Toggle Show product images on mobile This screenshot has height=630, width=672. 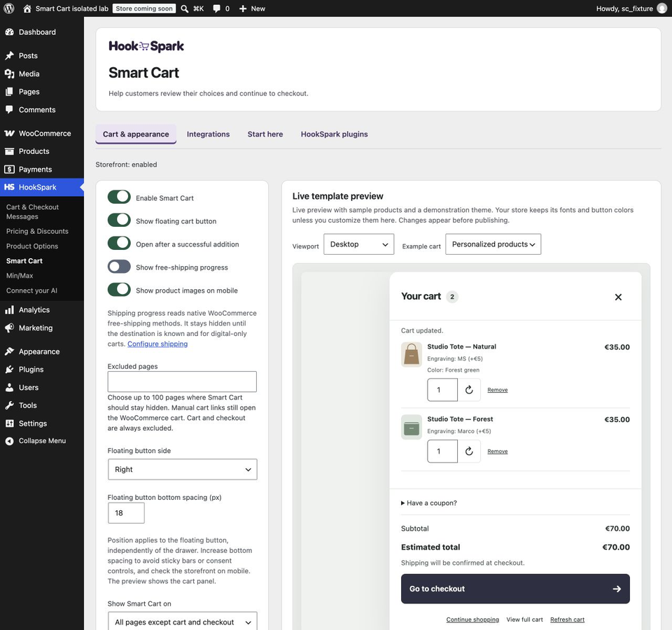coord(119,290)
